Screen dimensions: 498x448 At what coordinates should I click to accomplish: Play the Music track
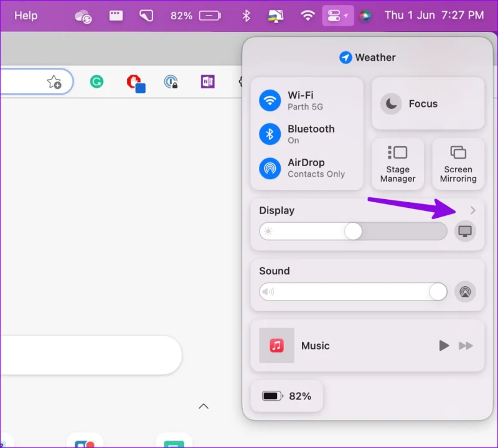pos(444,345)
